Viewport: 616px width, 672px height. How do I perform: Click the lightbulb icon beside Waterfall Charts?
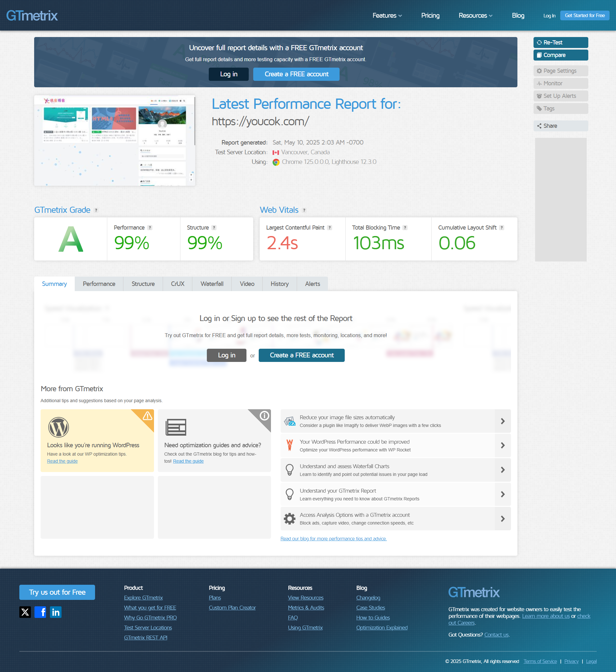290,470
